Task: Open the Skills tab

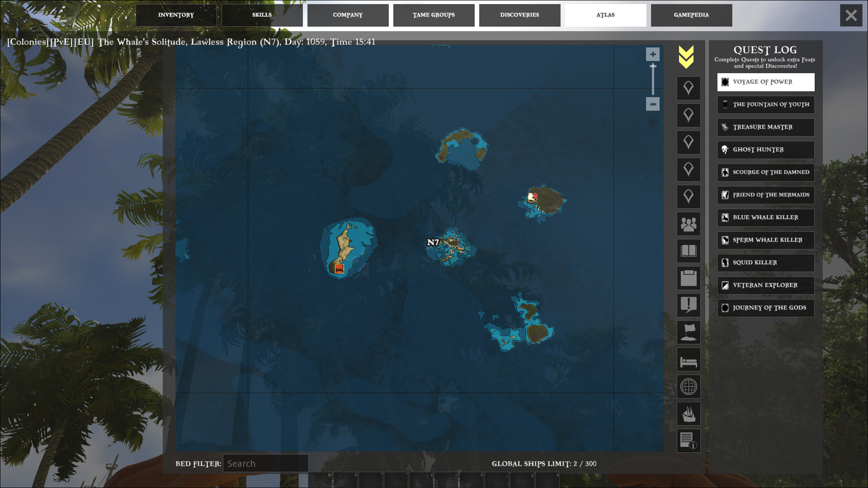Action: [262, 15]
